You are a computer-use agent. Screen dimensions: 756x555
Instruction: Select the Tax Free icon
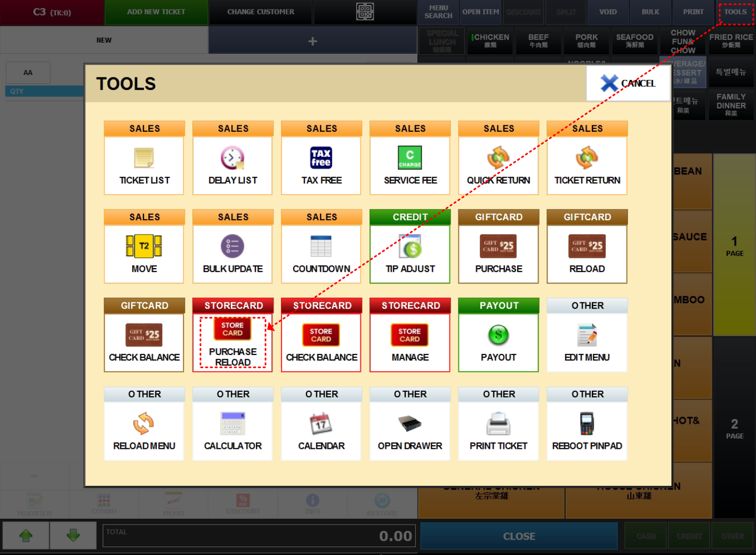point(321,158)
